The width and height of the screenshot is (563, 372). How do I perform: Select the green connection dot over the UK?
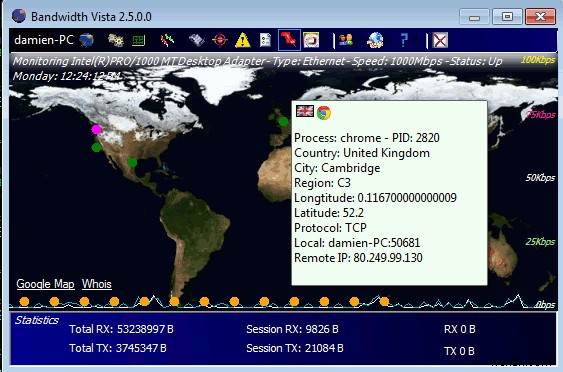283,122
